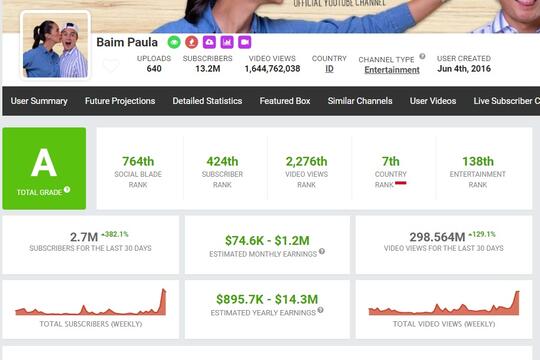Click the 138th entertainment rank
Screen dimensions: 540x360
[478, 161]
